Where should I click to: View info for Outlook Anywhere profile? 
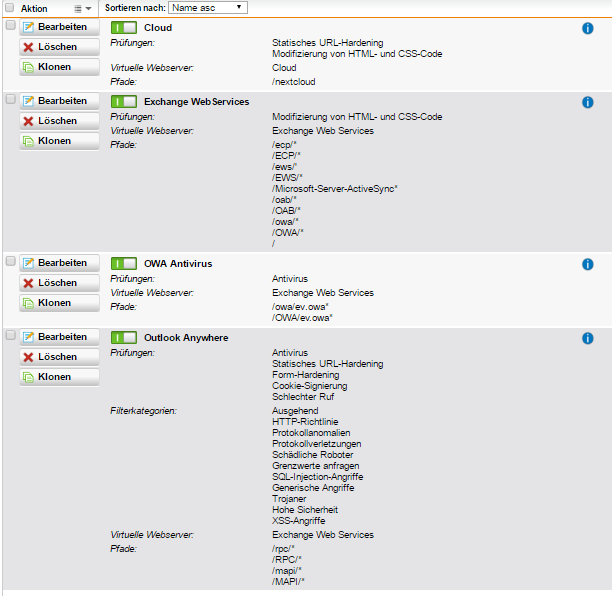coord(588,338)
